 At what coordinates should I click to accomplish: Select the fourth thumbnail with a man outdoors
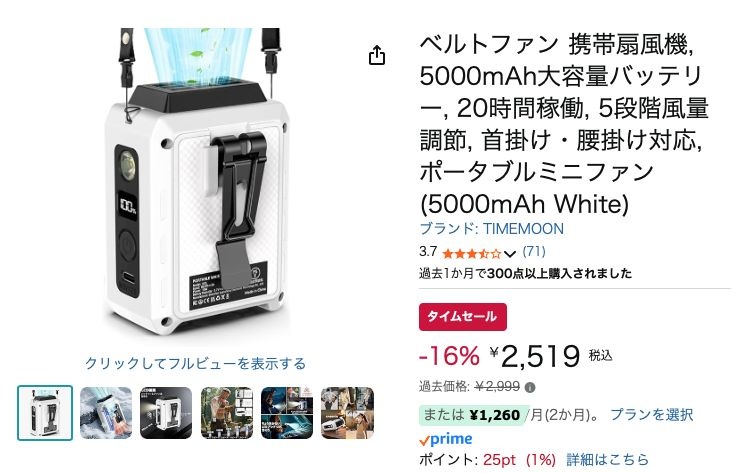click(x=226, y=413)
